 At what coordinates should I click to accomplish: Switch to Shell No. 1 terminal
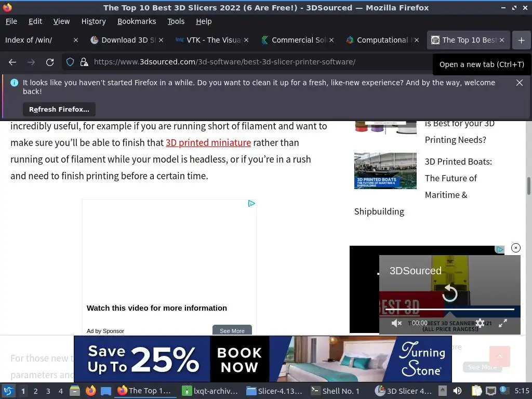336,391
